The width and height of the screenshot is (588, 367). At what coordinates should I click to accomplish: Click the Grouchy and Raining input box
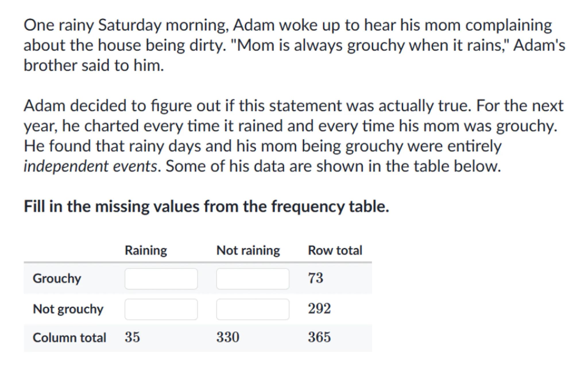[161, 278]
